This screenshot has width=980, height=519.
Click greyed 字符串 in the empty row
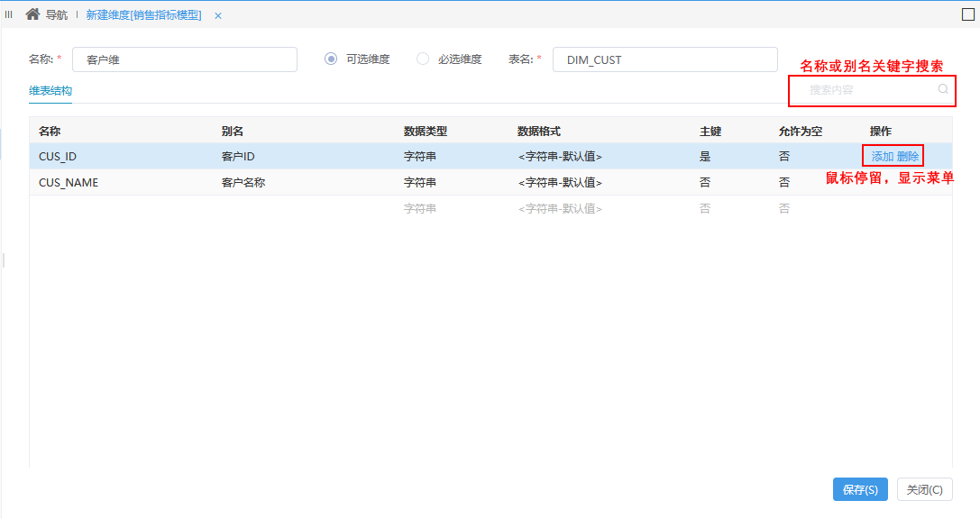(420, 209)
